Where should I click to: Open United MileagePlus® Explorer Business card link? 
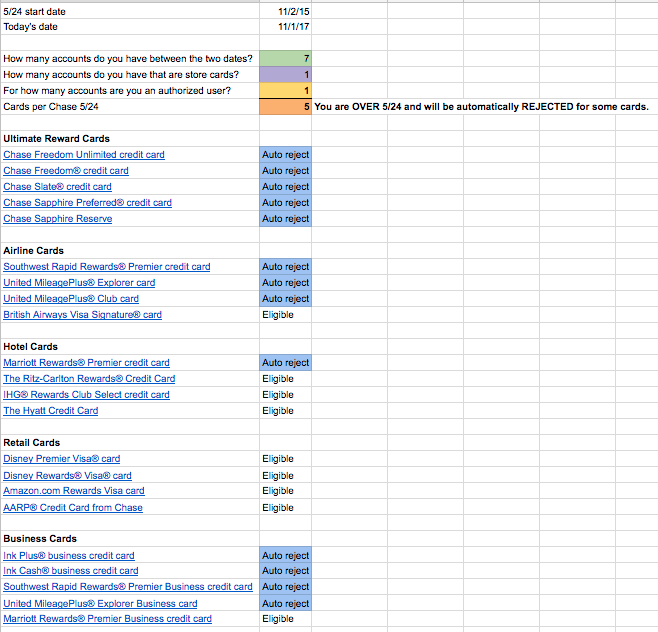coord(100,604)
